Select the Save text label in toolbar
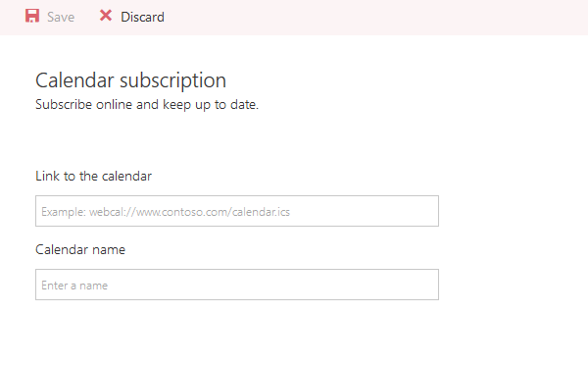Image resolution: width=588 pixels, height=365 pixels. (61, 17)
